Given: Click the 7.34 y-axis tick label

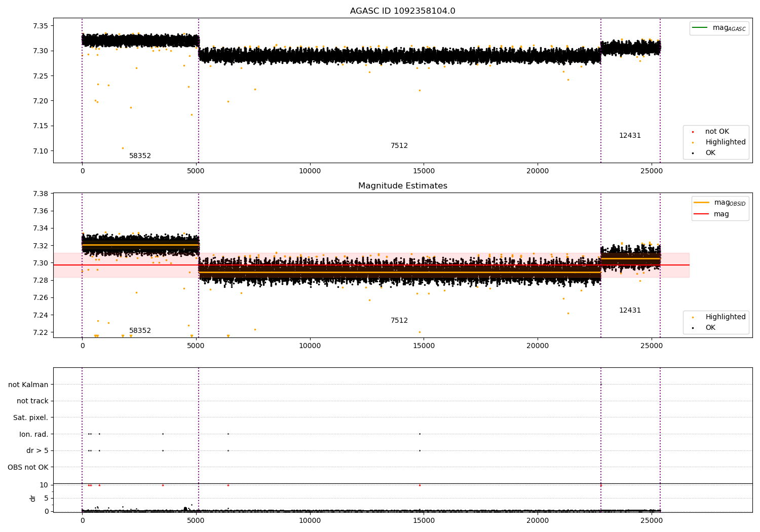Looking at the screenshot, I should (x=40, y=229).
